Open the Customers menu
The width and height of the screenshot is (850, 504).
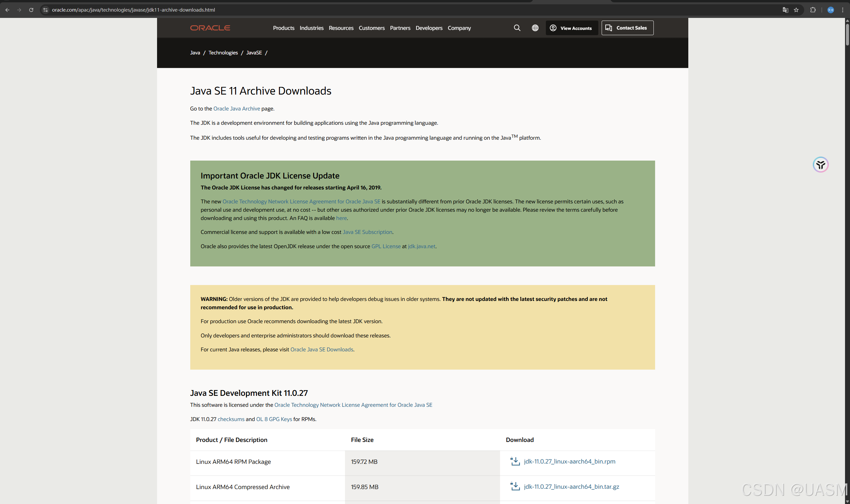coord(372,28)
